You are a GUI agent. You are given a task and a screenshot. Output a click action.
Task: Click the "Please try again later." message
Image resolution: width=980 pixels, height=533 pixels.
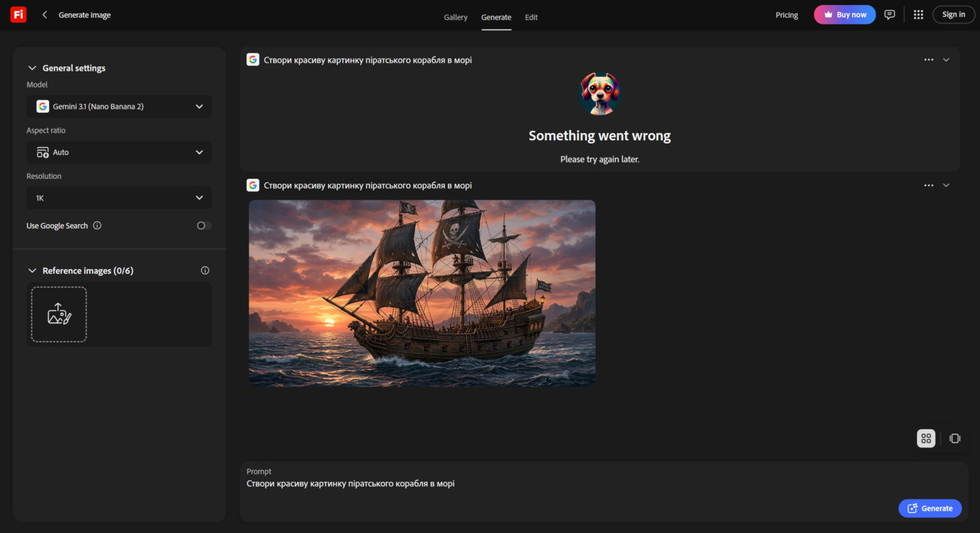click(x=600, y=159)
